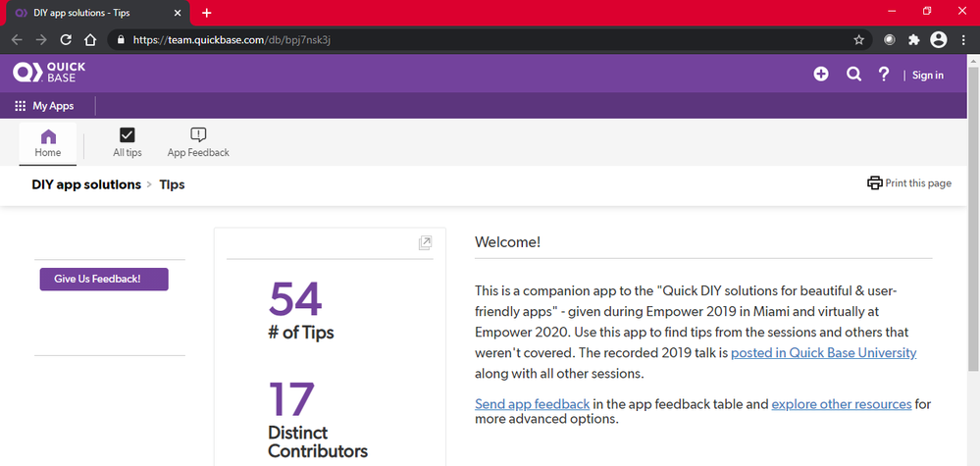The image size is (980, 466).
Task: Click the page vertical scrollbar
Action: (x=974, y=219)
